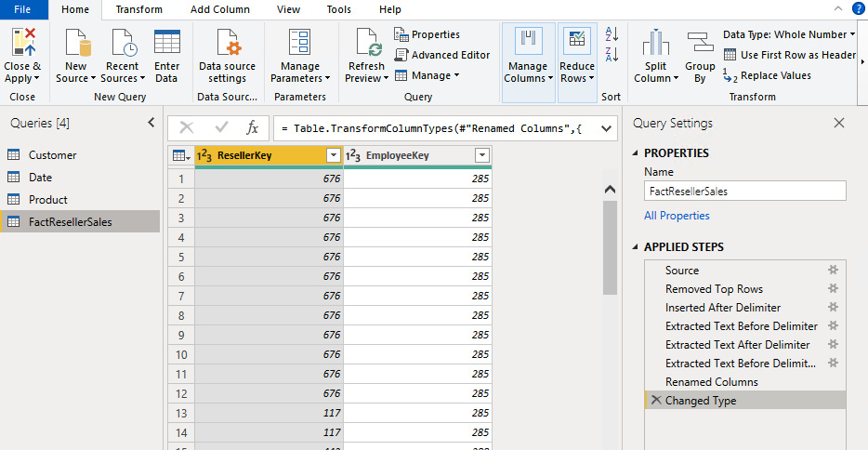Click the grid scrollbar up arrow
The image size is (868, 450).
610,190
